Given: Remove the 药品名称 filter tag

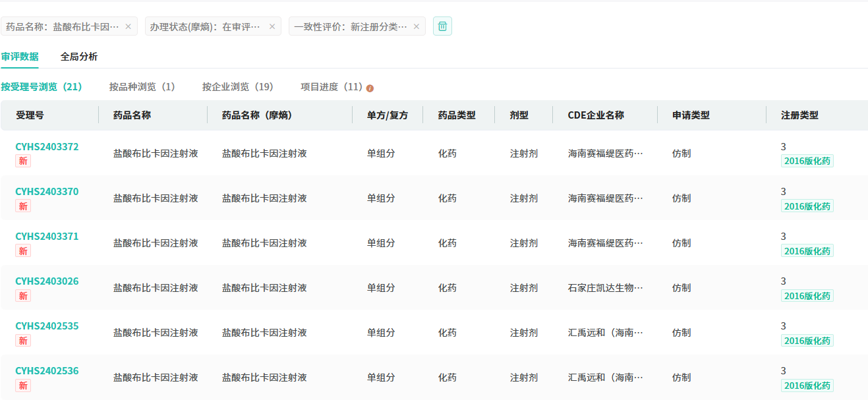Looking at the screenshot, I should click(x=128, y=26).
